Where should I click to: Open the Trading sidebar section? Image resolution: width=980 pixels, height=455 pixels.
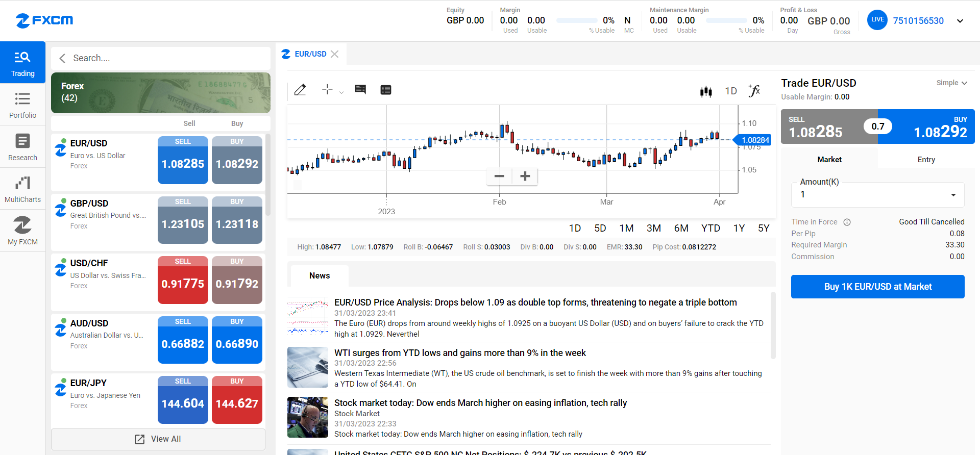(x=22, y=62)
